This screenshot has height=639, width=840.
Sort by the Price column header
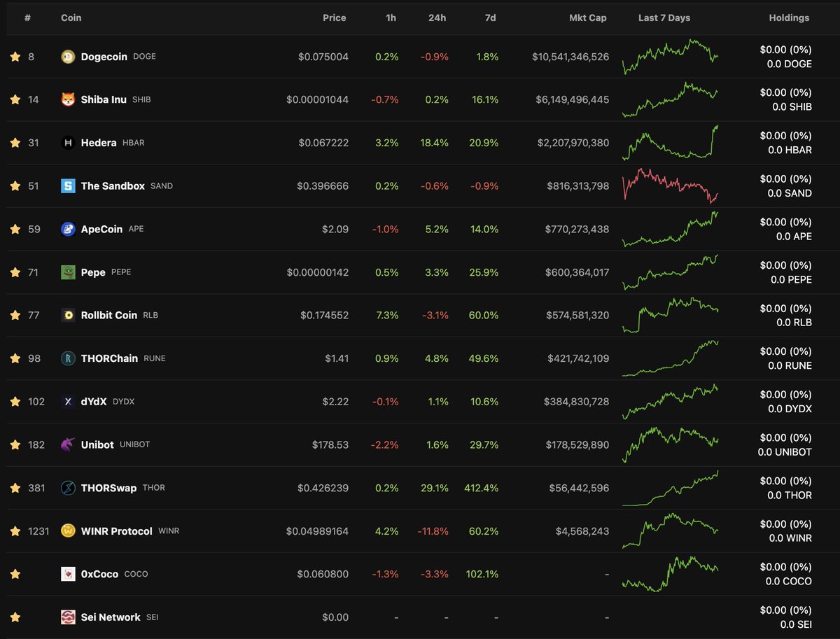(335, 18)
